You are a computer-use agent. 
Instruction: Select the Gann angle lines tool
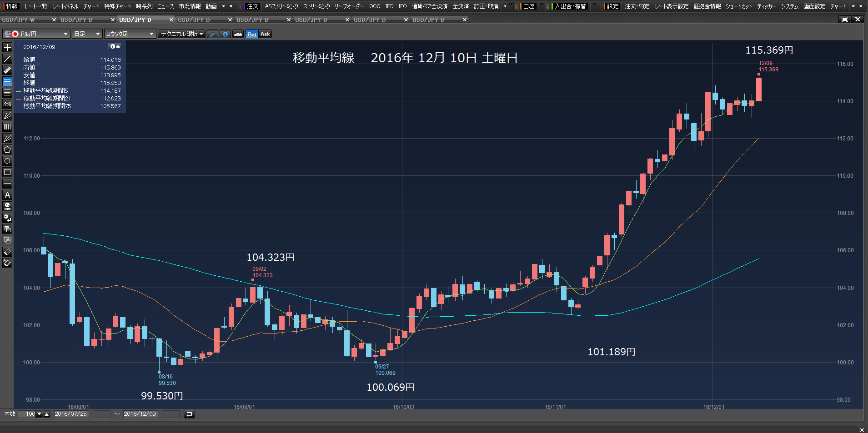click(x=7, y=138)
